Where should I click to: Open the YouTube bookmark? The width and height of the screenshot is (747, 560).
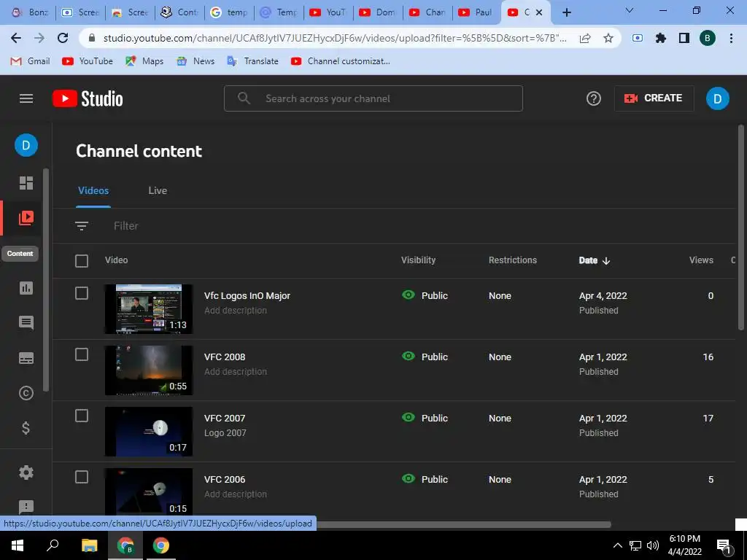click(x=88, y=61)
